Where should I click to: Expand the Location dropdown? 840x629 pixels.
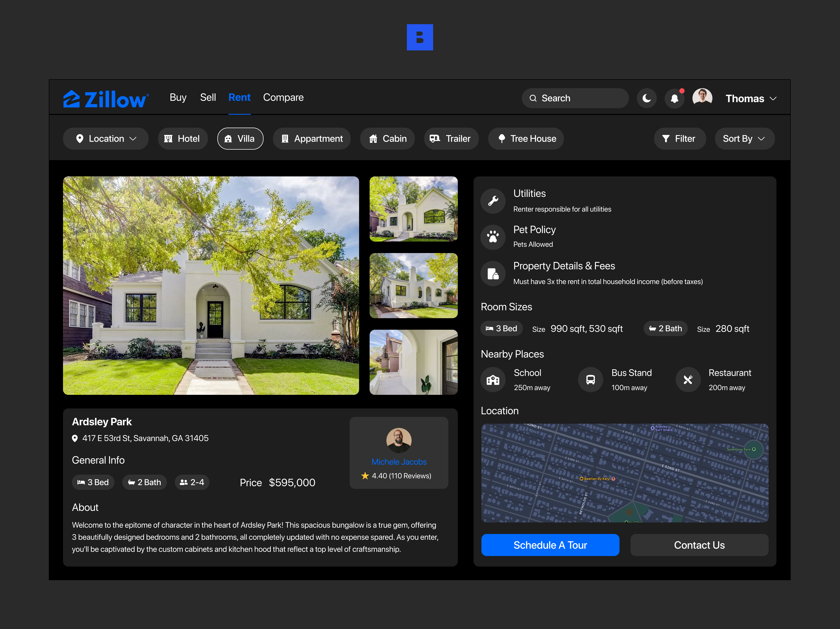pos(106,139)
